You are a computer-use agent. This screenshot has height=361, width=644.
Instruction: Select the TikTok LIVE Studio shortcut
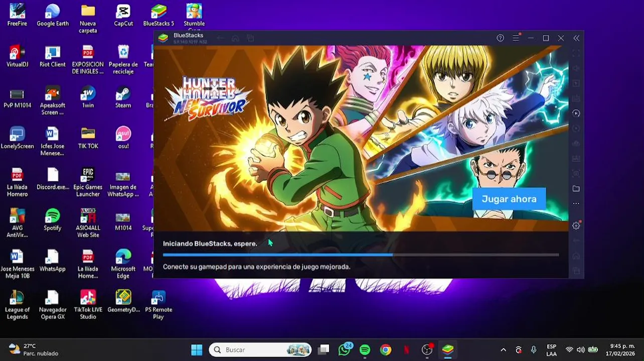pyautogui.click(x=88, y=305)
